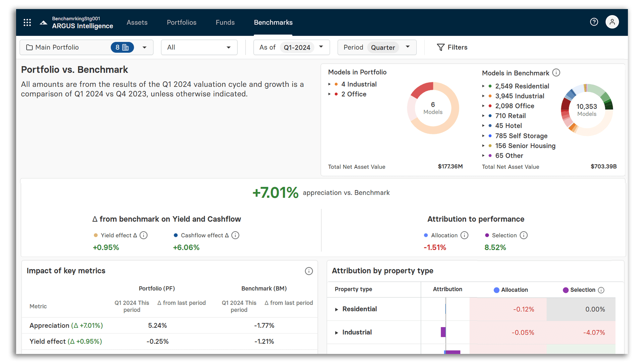Switch to the Portfolios tab
This screenshot has height=363, width=644.
pyautogui.click(x=181, y=22)
